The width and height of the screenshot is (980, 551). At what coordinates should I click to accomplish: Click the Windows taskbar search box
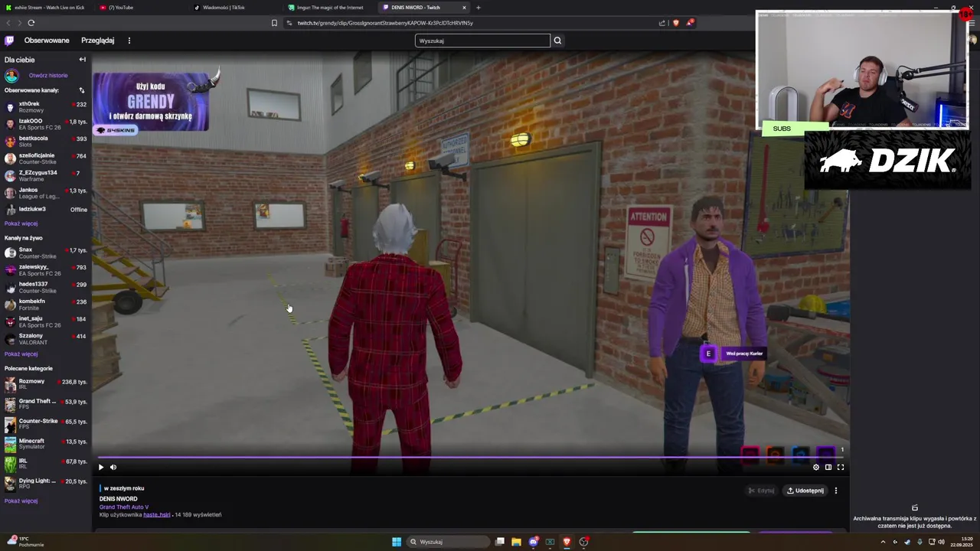[x=448, y=542]
